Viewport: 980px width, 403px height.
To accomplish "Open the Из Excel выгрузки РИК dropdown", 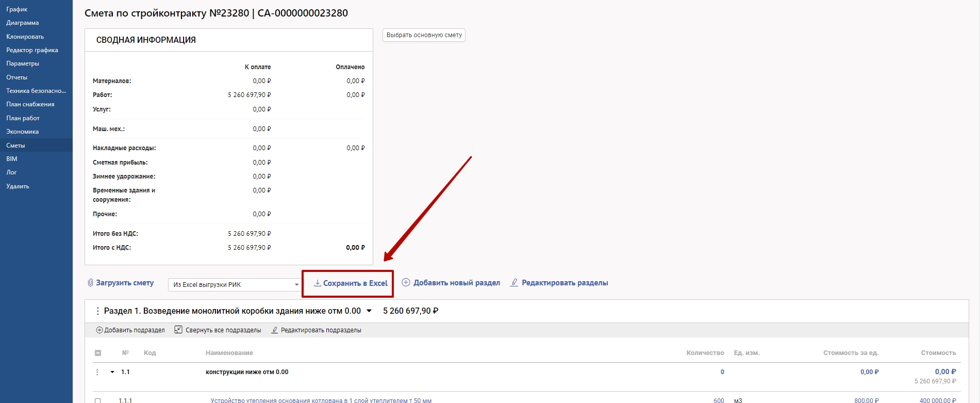I will [x=235, y=284].
